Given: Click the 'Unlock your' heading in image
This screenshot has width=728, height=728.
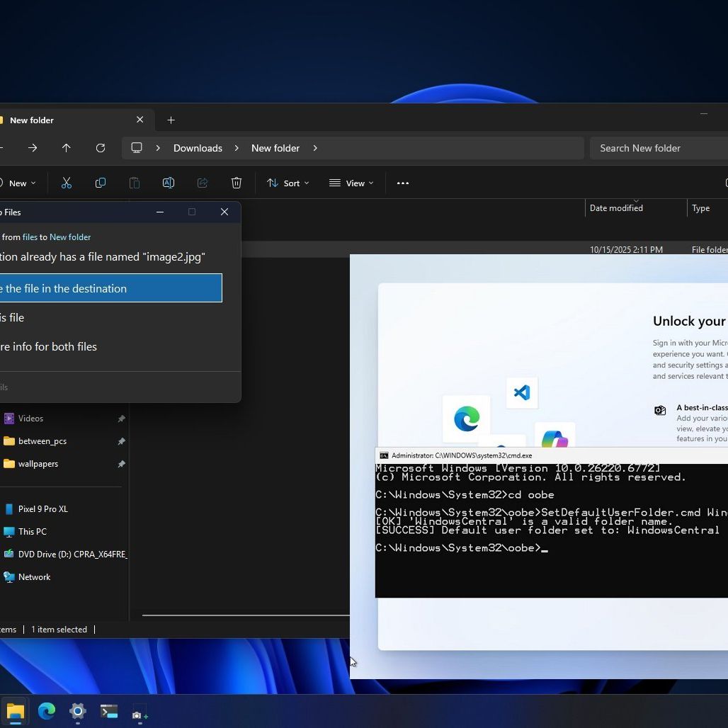Looking at the screenshot, I should pos(689,322).
